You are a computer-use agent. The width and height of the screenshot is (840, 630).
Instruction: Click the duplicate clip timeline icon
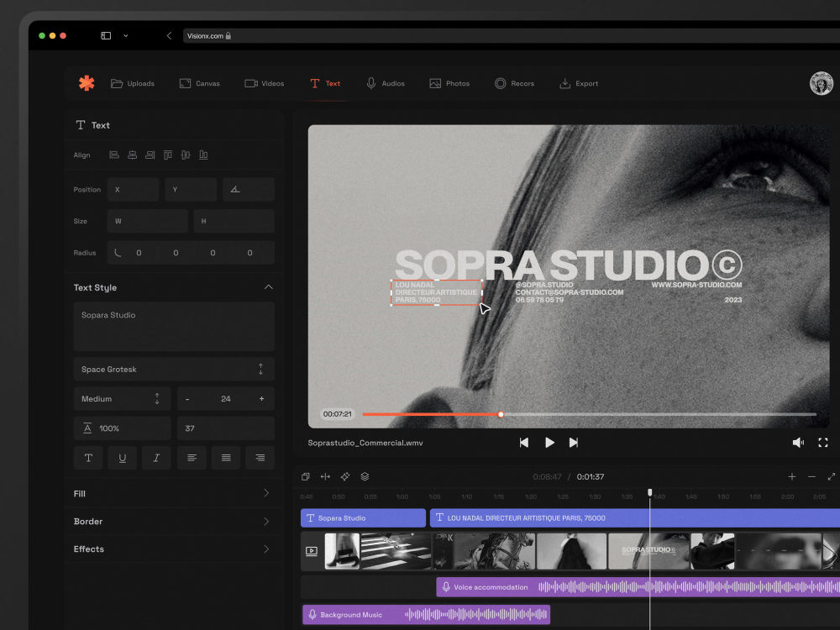306,477
